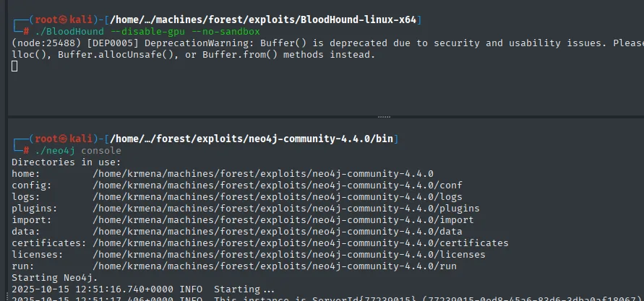644x301 pixels.
Task: Click the 'import:' label
Action: [32, 220]
